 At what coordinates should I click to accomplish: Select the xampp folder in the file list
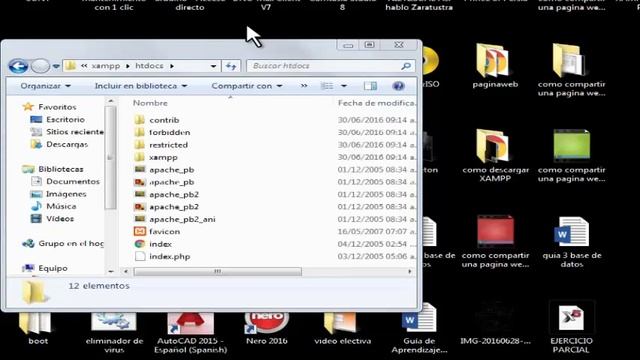pos(163,157)
